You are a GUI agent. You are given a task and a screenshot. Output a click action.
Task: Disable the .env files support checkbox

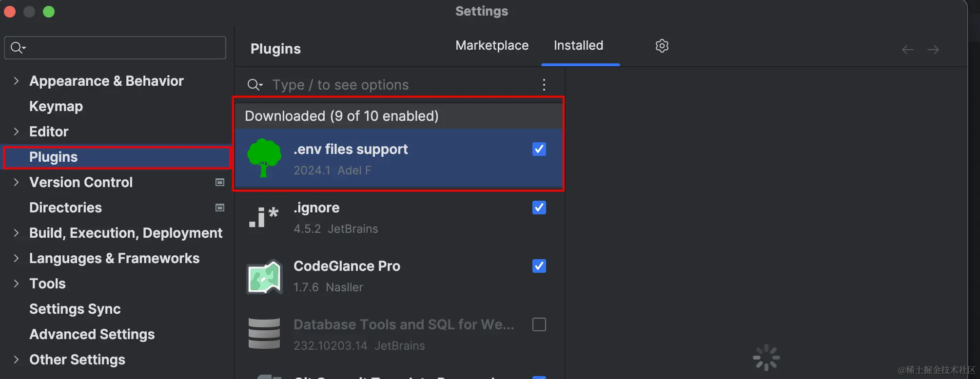pos(539,149)
